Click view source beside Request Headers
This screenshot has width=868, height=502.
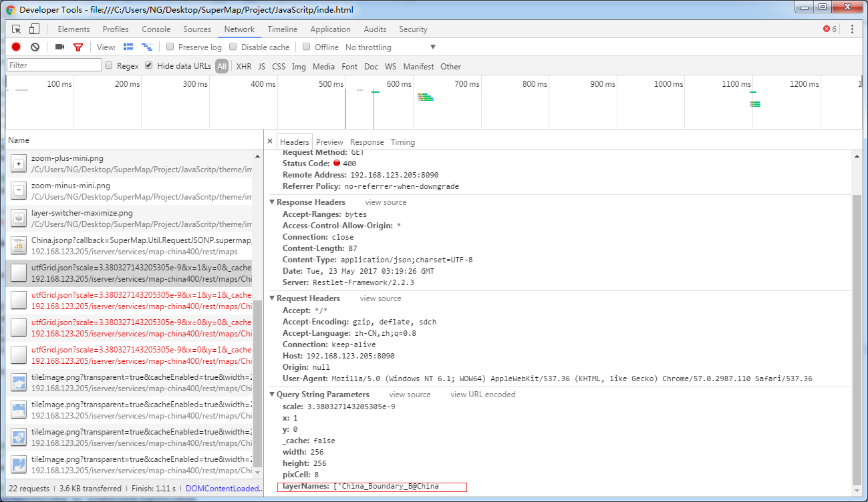click(380, 298)
